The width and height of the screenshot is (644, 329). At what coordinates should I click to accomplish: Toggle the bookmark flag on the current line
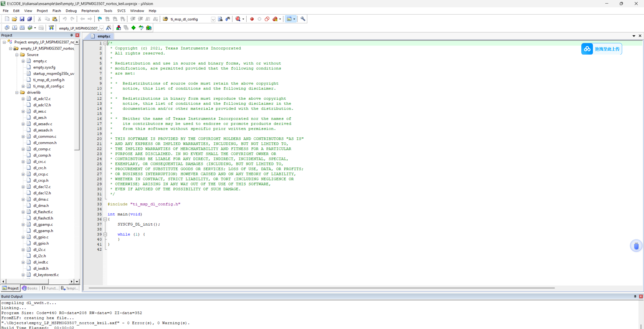click(100, 19)
